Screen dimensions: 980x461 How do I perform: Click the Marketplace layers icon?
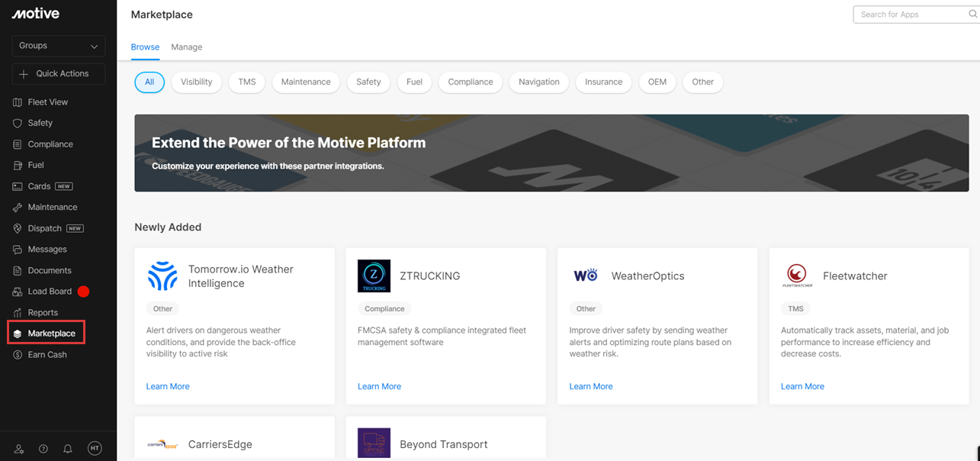coord(18,334)
